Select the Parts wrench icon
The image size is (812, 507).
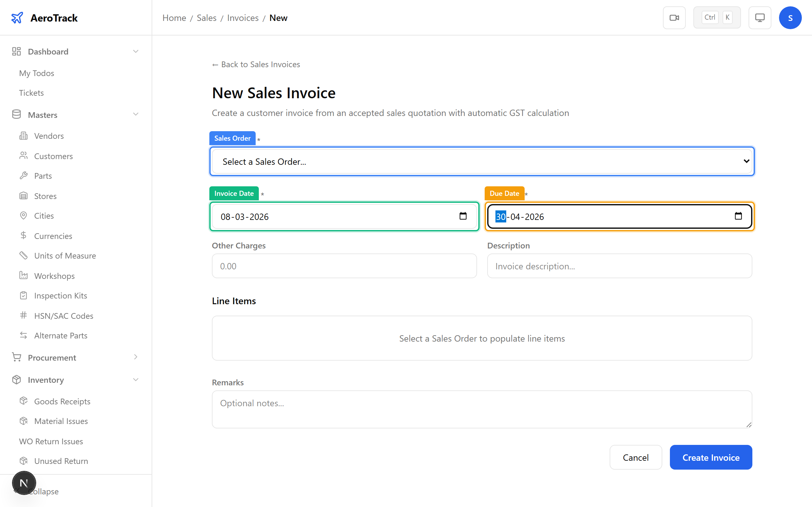pos(23,175)
